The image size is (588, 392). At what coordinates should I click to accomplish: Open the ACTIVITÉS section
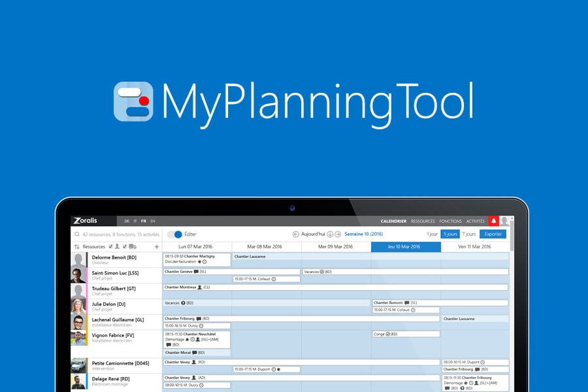(475, 220)
